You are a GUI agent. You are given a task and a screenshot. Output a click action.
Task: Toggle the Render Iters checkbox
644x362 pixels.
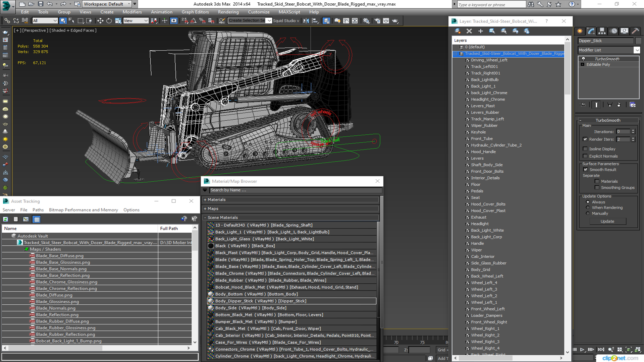click(x=585, y=139)
